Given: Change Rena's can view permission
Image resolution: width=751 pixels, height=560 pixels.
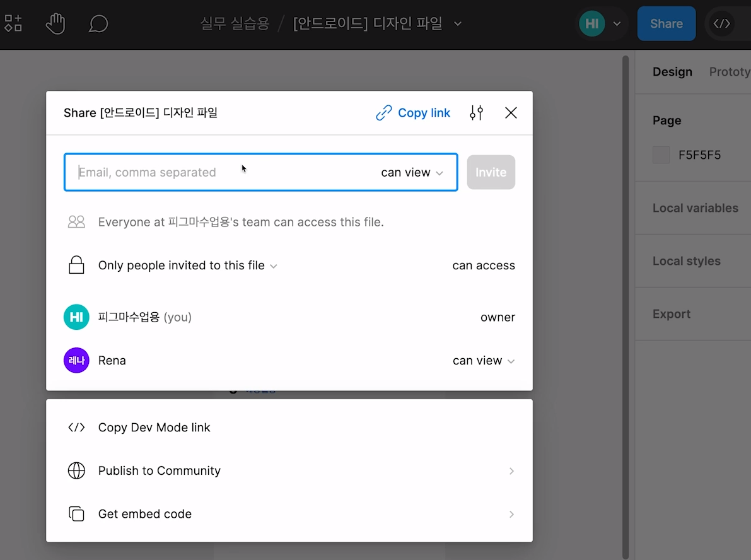Looking at the screenshot, I should pos(484,361).
